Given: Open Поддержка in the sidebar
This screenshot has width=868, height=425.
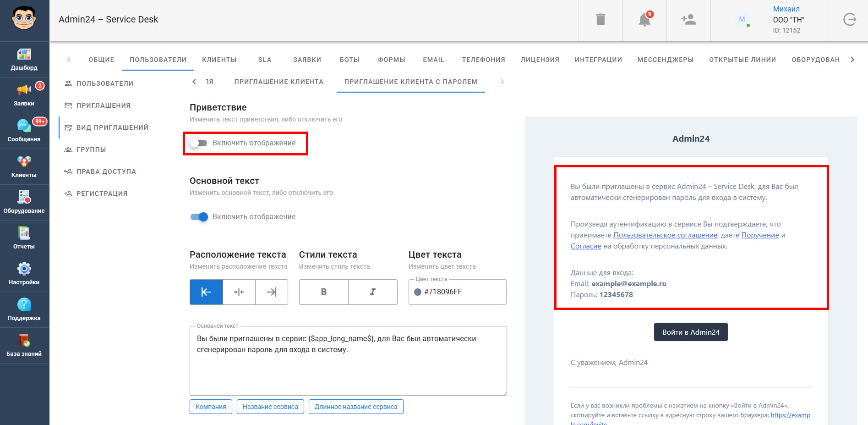Looking at the screenshot, I should (24, 310).
